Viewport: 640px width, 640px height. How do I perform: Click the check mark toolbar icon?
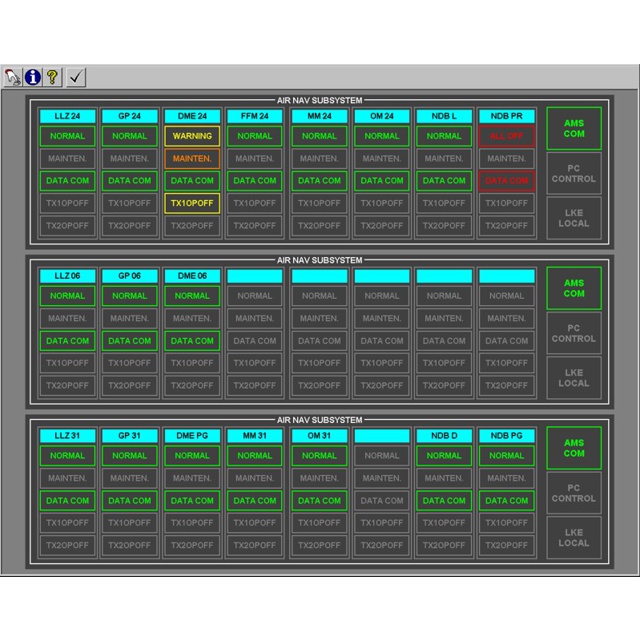click(76, 77)
